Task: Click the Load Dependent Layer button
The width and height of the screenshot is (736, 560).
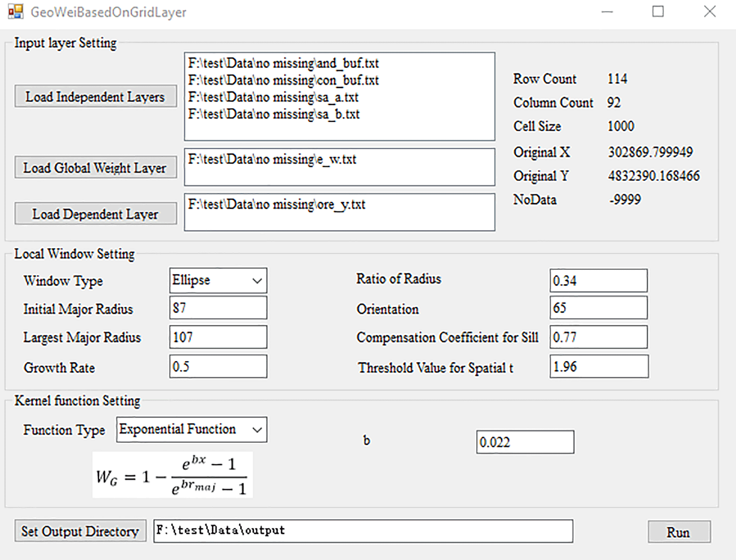Action: (95, 214)
